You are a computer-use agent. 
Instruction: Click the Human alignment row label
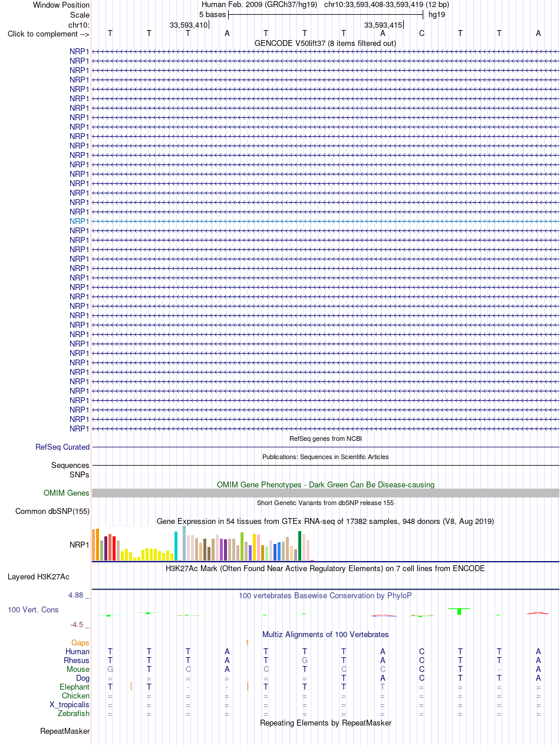[x=78, y=652]
